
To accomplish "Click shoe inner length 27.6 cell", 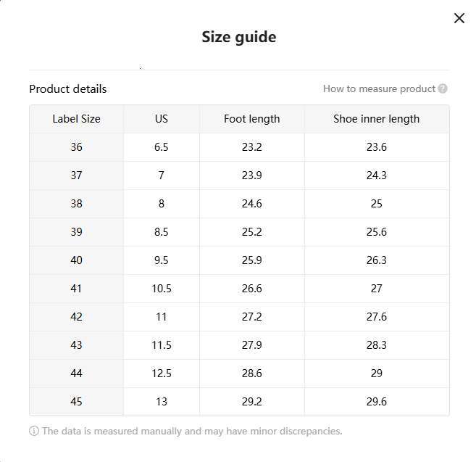I will (x=376, y=317).
